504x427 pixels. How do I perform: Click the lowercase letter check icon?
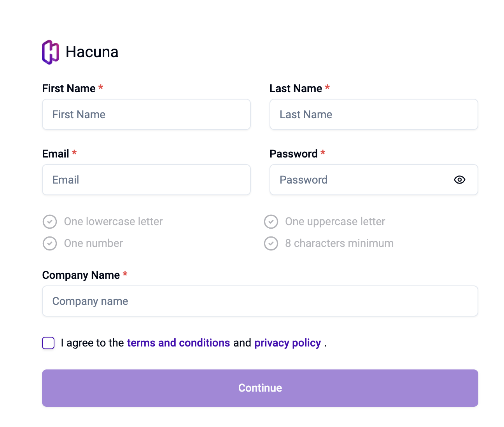[x=50, y=222]
